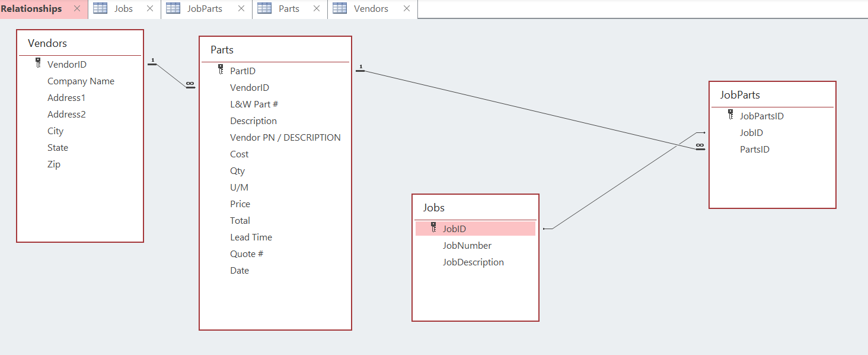Screen dimensions: 868x355
Task: Select the Parts table title
Action: [222, 50]
